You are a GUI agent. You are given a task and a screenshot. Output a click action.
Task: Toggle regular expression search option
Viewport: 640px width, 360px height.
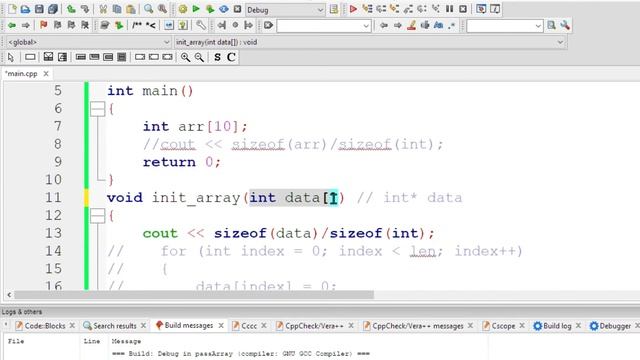[x=451, y=25]
